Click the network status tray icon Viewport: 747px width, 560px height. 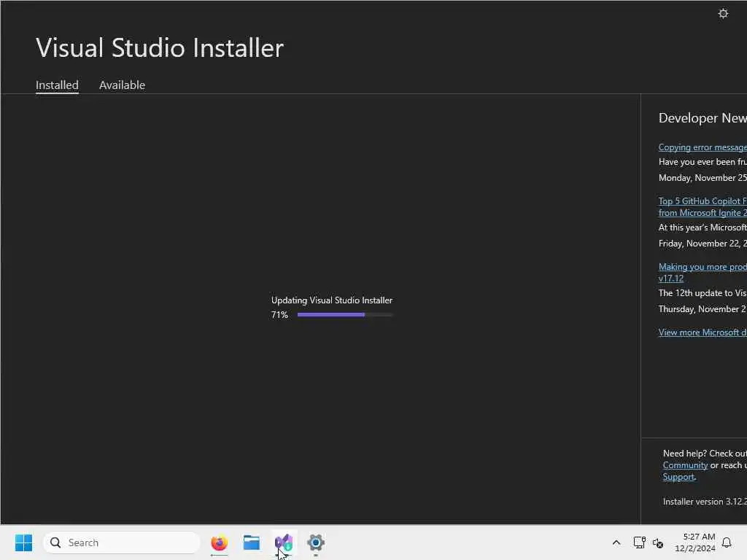639,542
